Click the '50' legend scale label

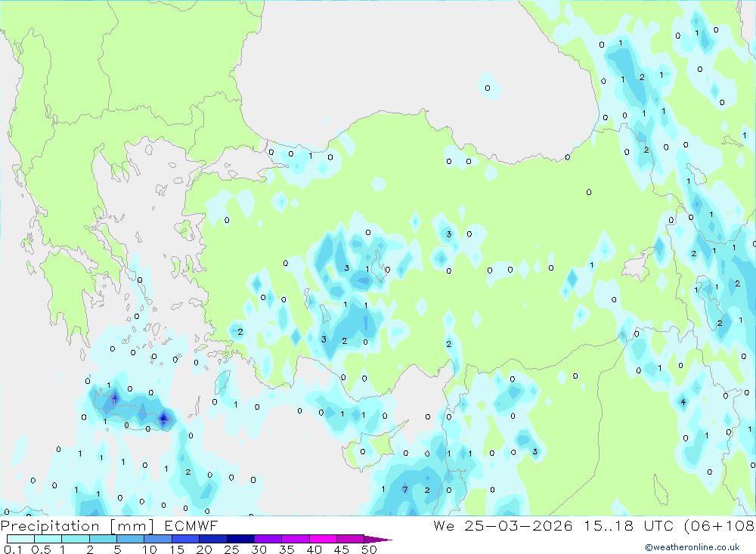coord(370,549)
